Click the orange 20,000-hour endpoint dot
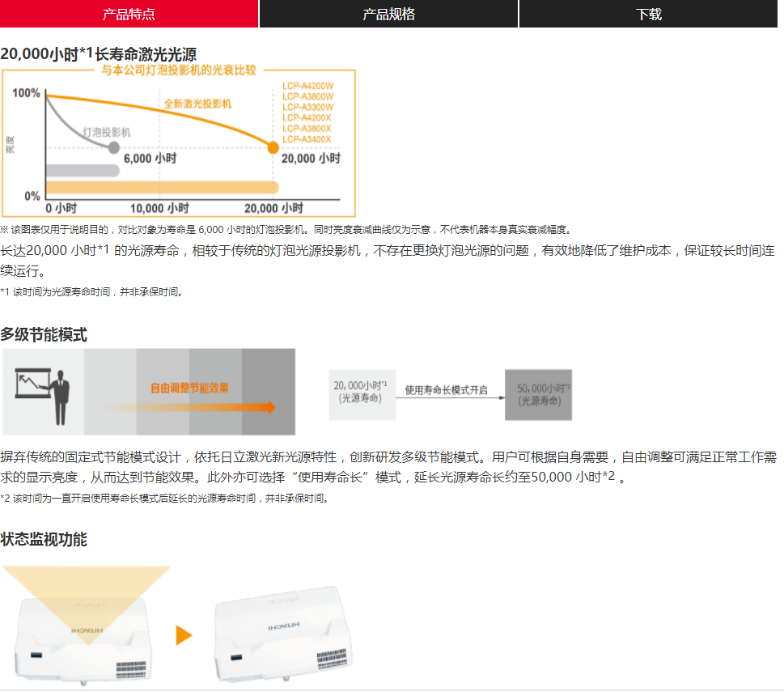Viewport: 784px width, 692px height. [x=273, y=147]
